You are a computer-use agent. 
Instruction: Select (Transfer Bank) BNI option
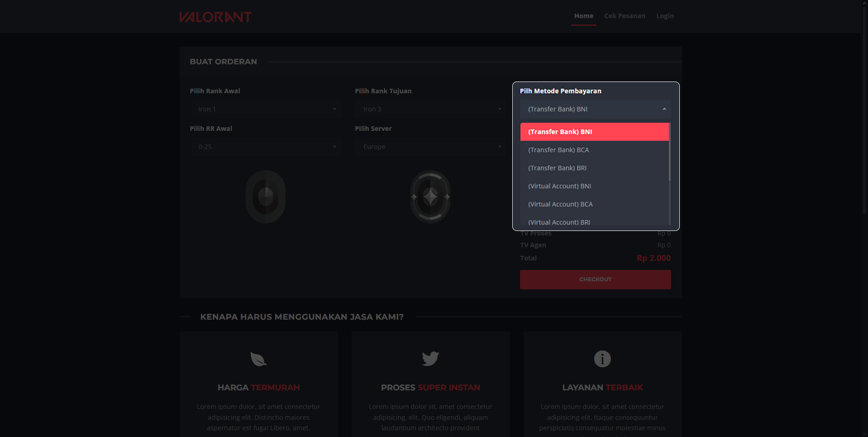pyautogui.click(x=594, y=132)
